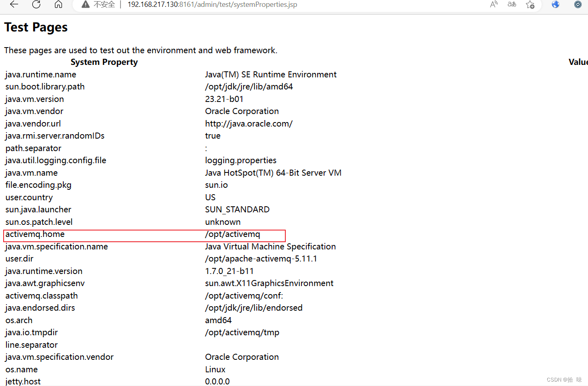This screenshot has width=588, height=386.
Task: Select value '0.0.0.0' of jetty.host
Action: 217,381
